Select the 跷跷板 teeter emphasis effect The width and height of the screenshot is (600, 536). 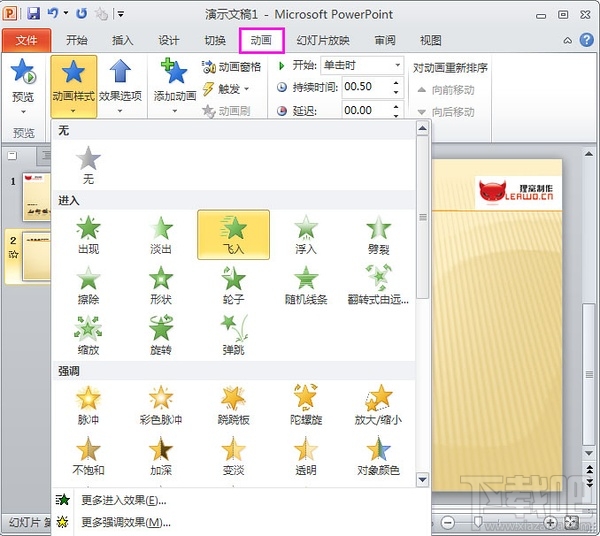233,406
